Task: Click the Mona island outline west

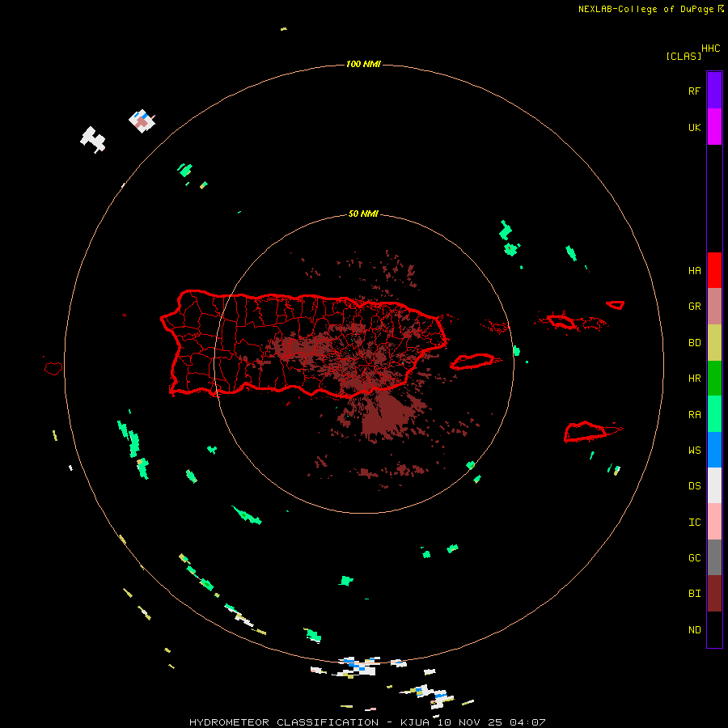Action: [53, 369]
